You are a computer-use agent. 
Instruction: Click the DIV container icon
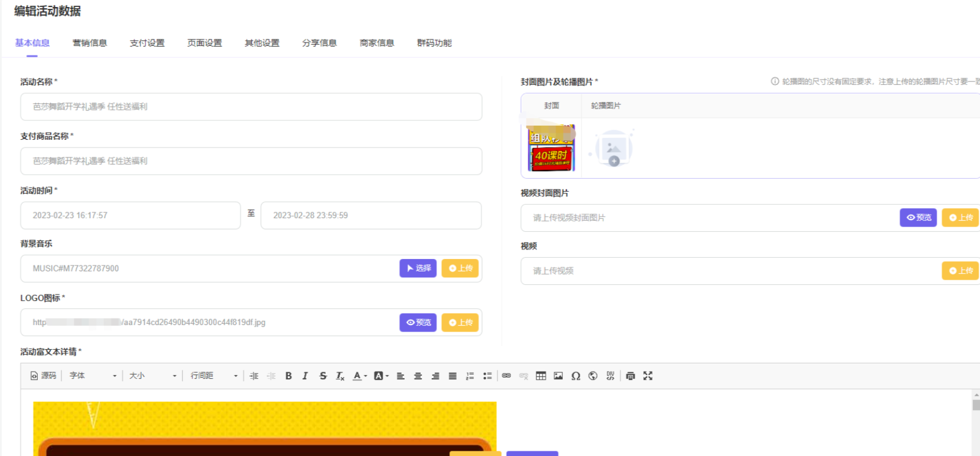coord(610,376)
